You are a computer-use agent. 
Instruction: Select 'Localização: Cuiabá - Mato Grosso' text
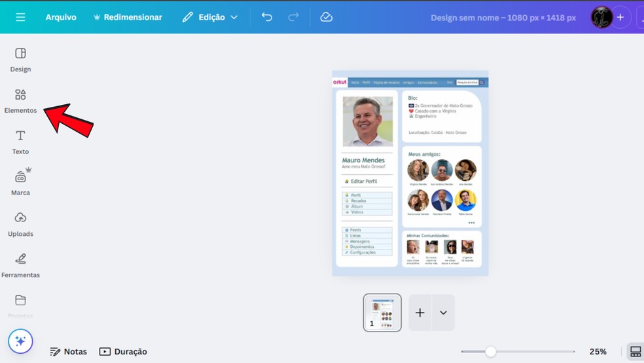pyautogui.click(x=437, y=132)
